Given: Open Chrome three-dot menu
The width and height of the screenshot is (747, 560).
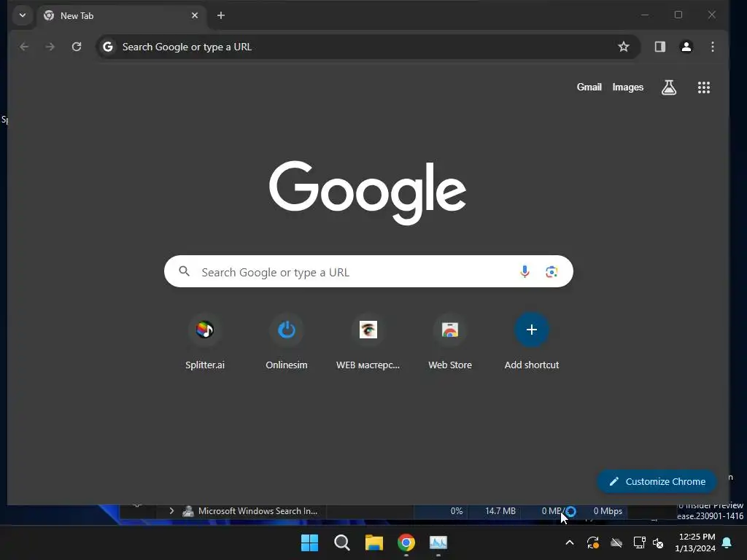Looking at the screenshot, I should [712, 47].
